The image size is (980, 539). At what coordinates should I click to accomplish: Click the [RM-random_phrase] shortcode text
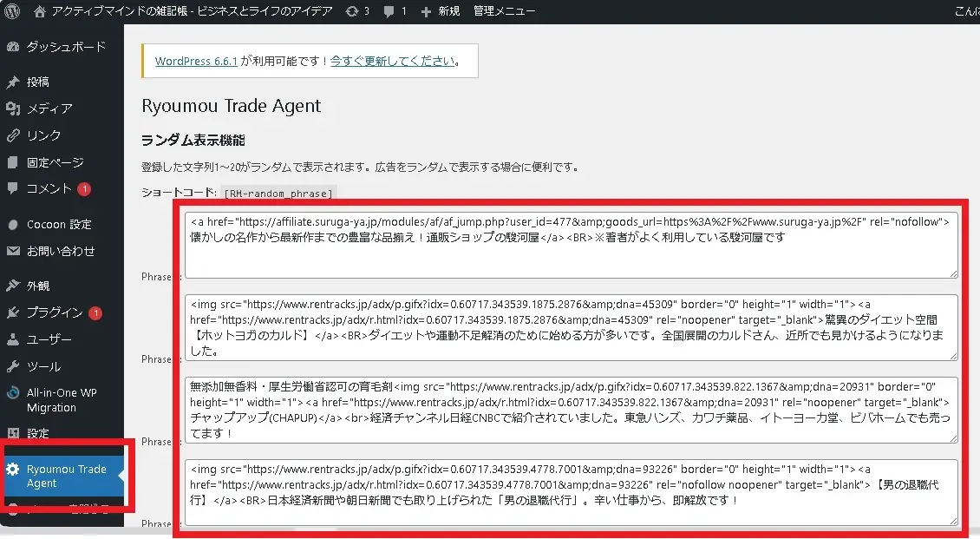click(x=278, y=194)
